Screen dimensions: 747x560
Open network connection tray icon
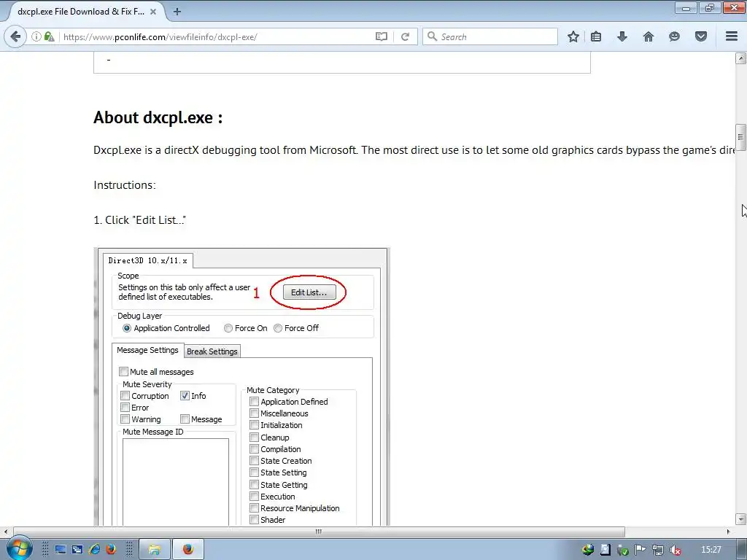pos(657,550)
